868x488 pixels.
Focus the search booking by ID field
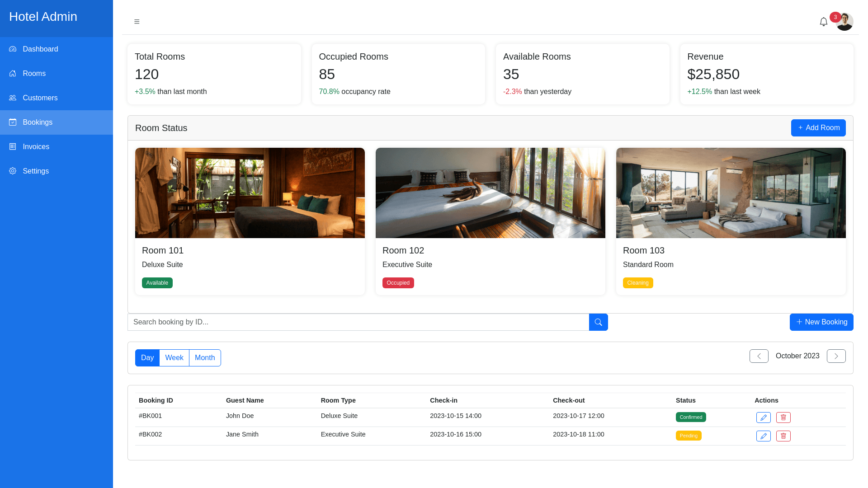tap(358, 322)
